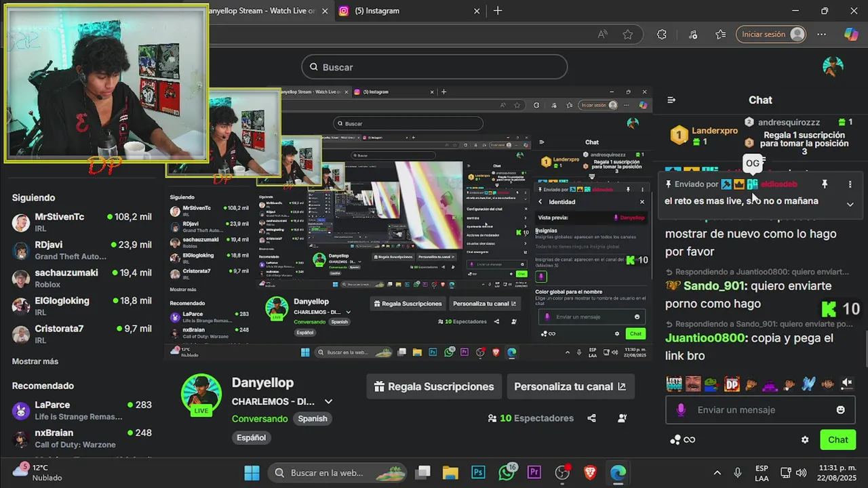The height and width of the screenshot is (488, 868).
Task: Expand the pinned message chevron
Action: point(850,204)
